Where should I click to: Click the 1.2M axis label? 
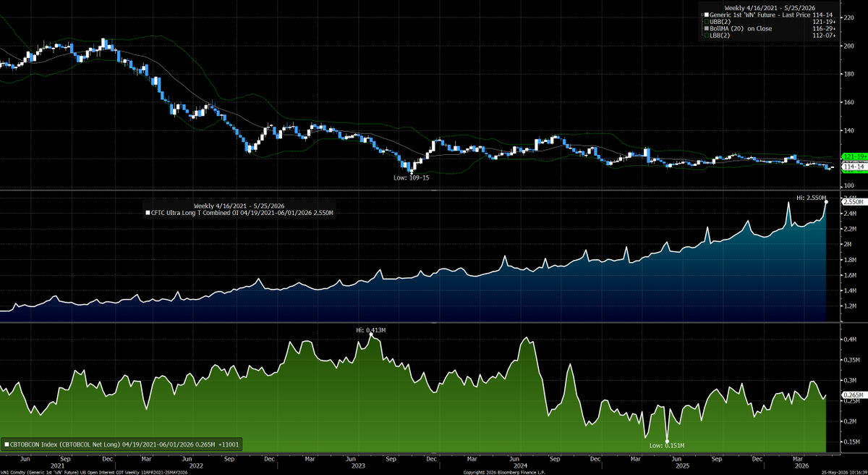[x=851, y=307]
